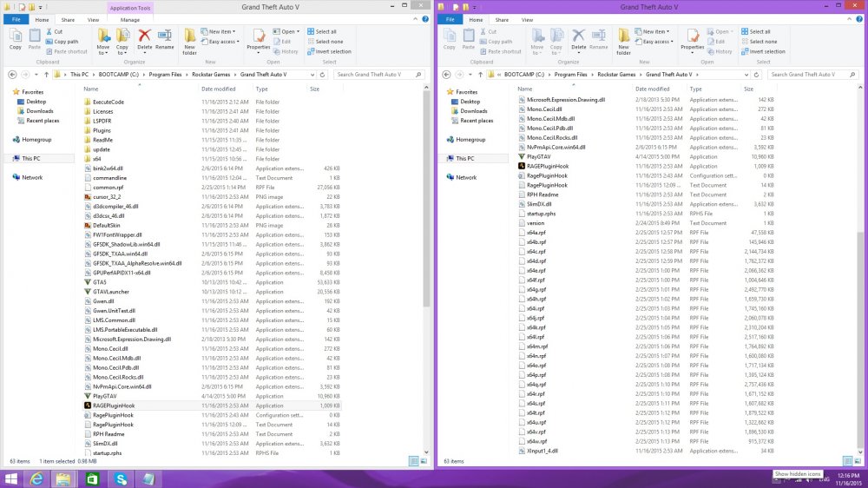The image size is (868, 488).
Task: Click right window vertical scrollbar
Action: [x=859, y=340]
